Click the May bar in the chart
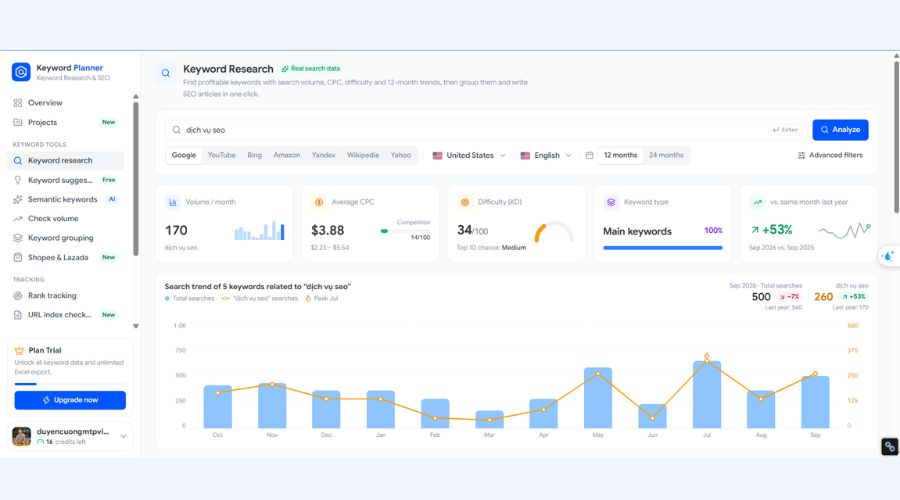Image resolution: width=900 pixels, height=500 pixels. coord(598,398)
